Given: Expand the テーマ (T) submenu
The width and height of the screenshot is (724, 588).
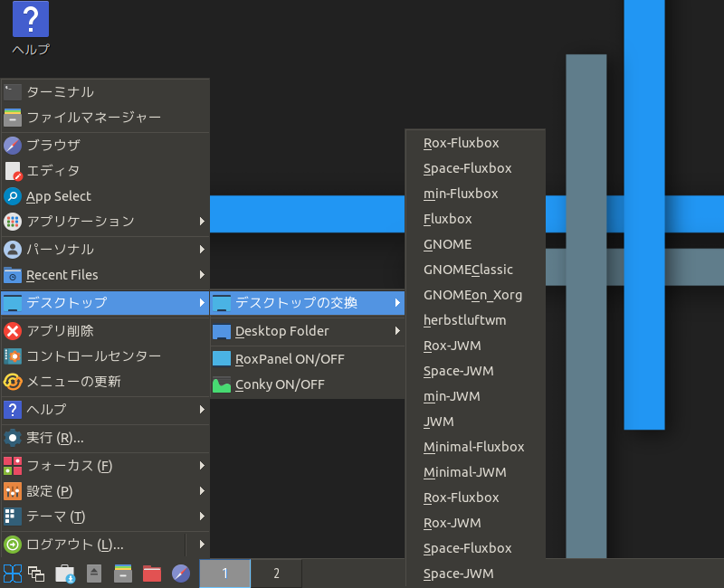Looking at the screenshot, I should point(105,517).
